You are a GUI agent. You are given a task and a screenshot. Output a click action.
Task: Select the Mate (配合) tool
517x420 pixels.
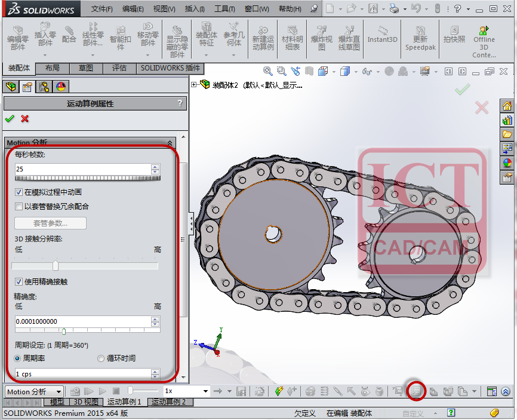click(x=69, y=35)
